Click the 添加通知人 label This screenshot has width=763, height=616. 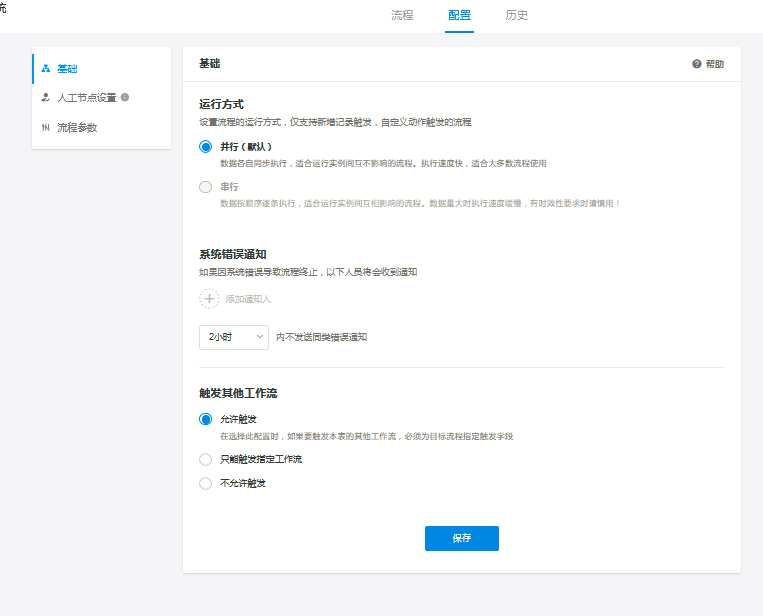pyautogui.click(x=248, y=299)
